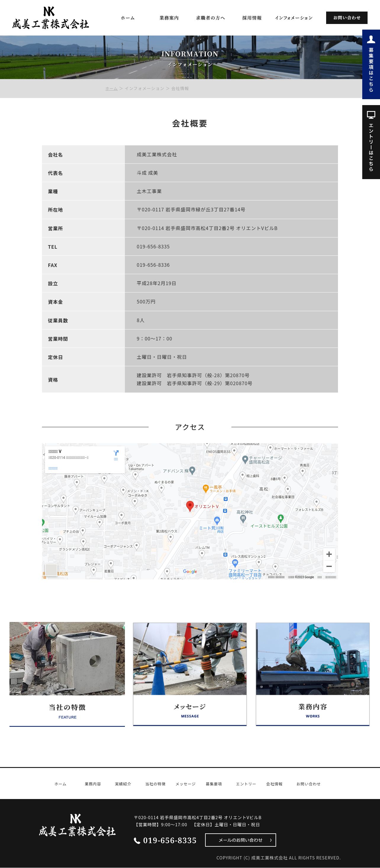
Task: Open the larger map link in map card
Action: click(x=53, y=468)
